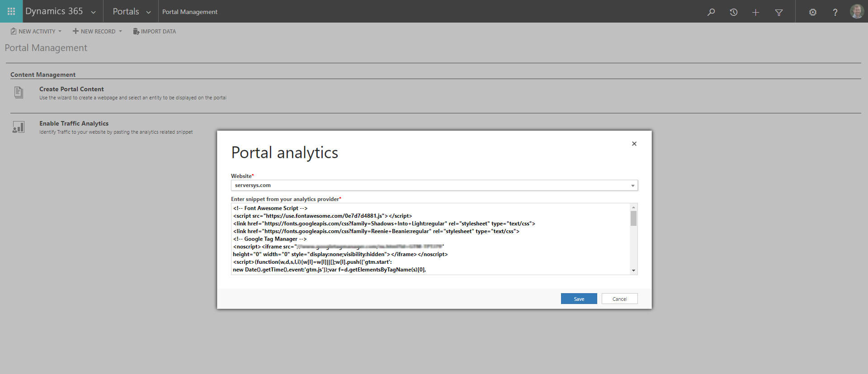Open the Create Portal Content link
Screen dimensions: 868x374
71,89
